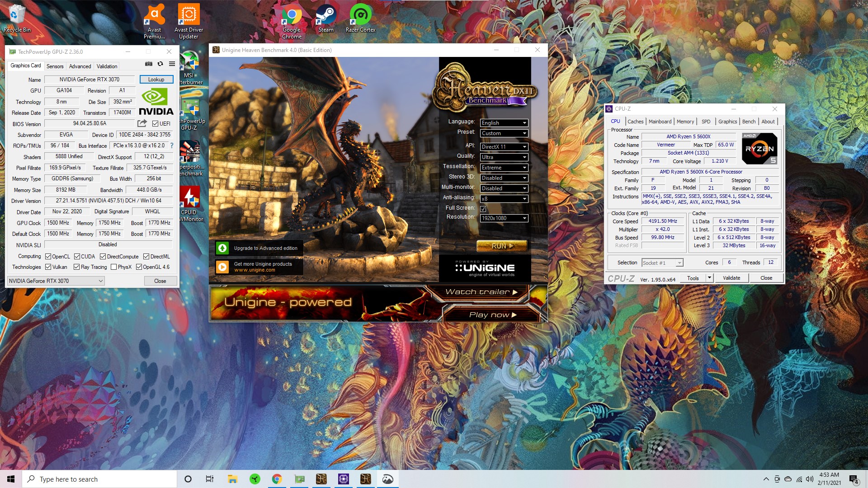868x488 pixels.
Task: Open the Quality dropdown
Action: pos(504,157)
